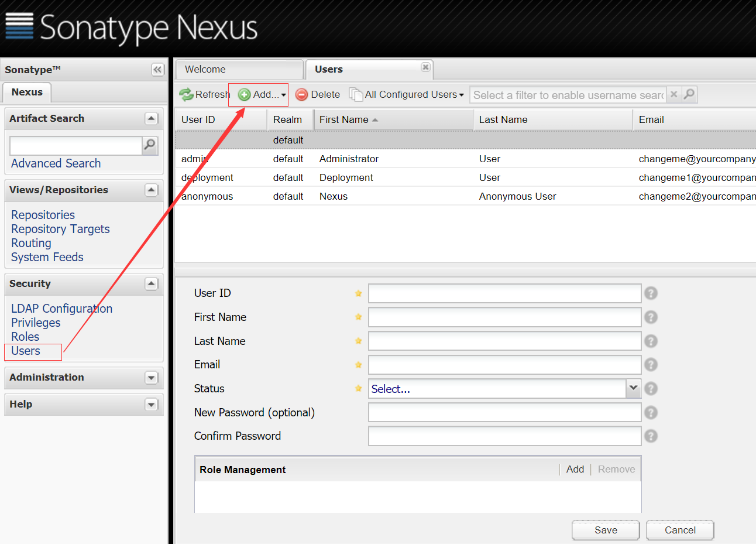
Task: Open System Feeds
Action: tap(47, 257)
